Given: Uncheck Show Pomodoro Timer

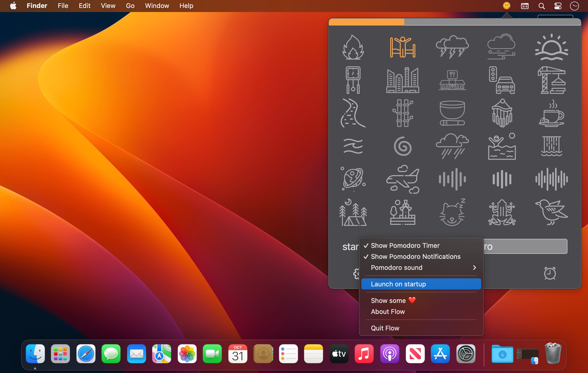Looking at the screenshot, I should click(405, 246).
